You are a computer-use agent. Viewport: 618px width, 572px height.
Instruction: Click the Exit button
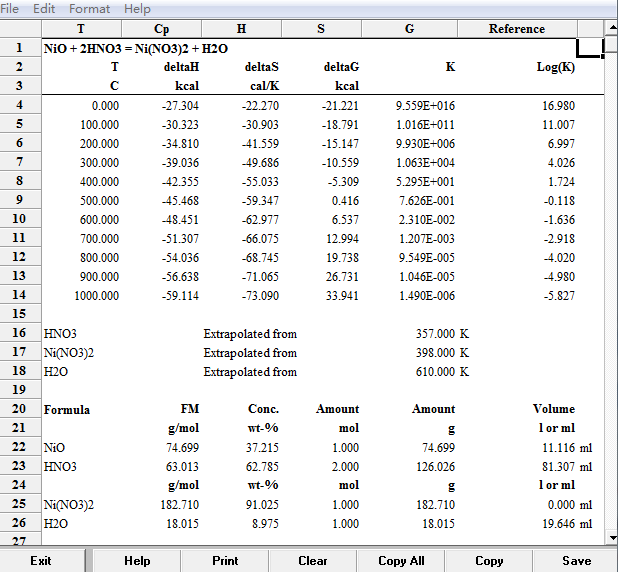pos(41,560)
